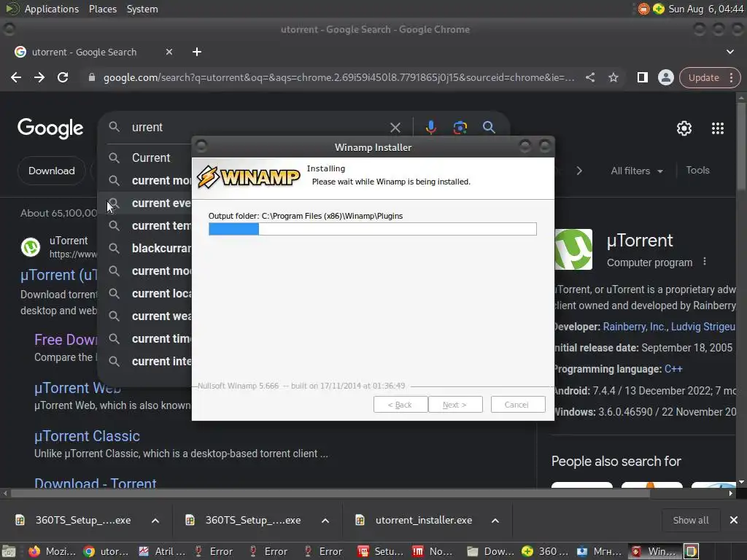Open the µTorrent Web result link
The height and width of the screenshot is (560, 747).
(77, 388)
